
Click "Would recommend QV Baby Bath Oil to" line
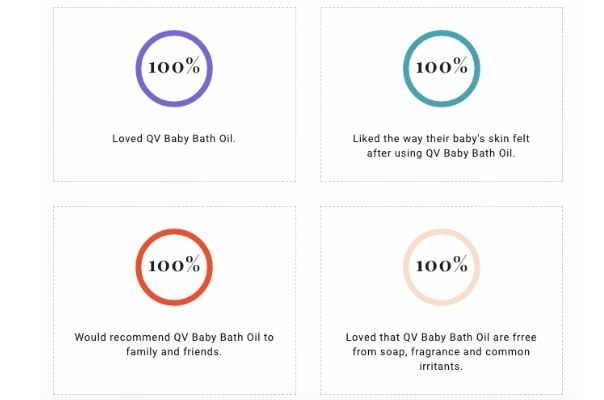coord(174,337)
